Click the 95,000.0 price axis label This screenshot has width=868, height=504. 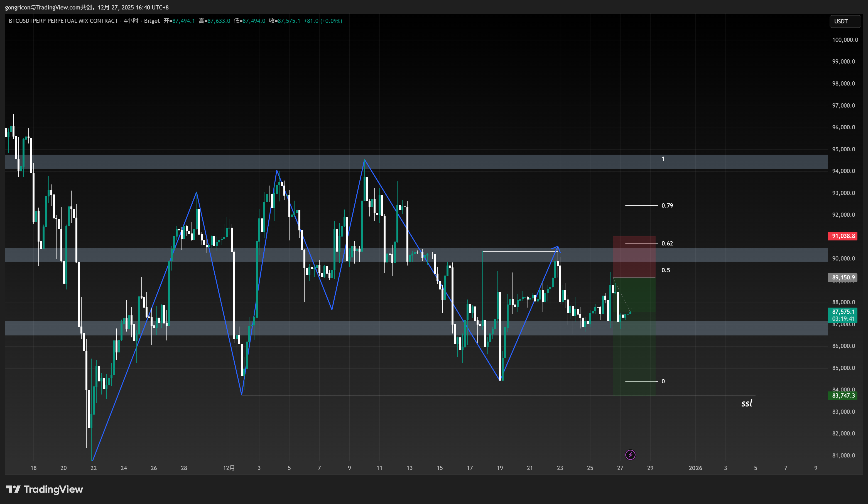[x=843, y=149]
